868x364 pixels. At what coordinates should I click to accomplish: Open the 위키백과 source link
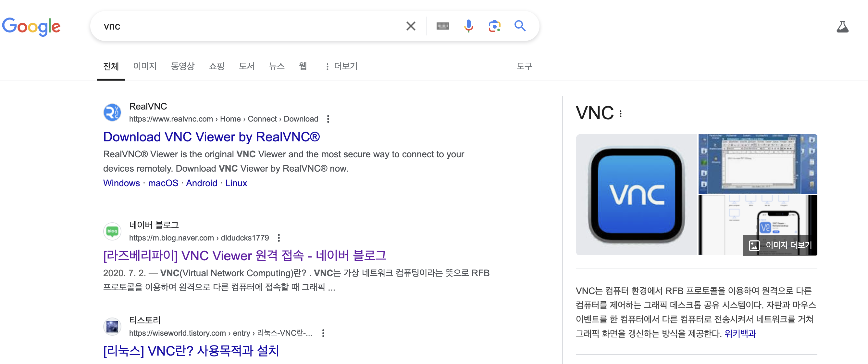pos(740,333)
